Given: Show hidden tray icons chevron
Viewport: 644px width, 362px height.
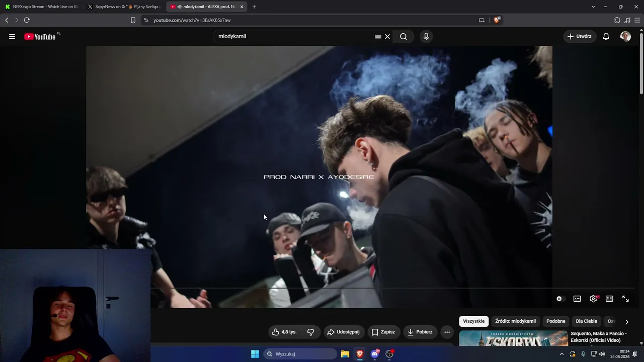Looking at the screenshot, I should (x=561, y=354).
